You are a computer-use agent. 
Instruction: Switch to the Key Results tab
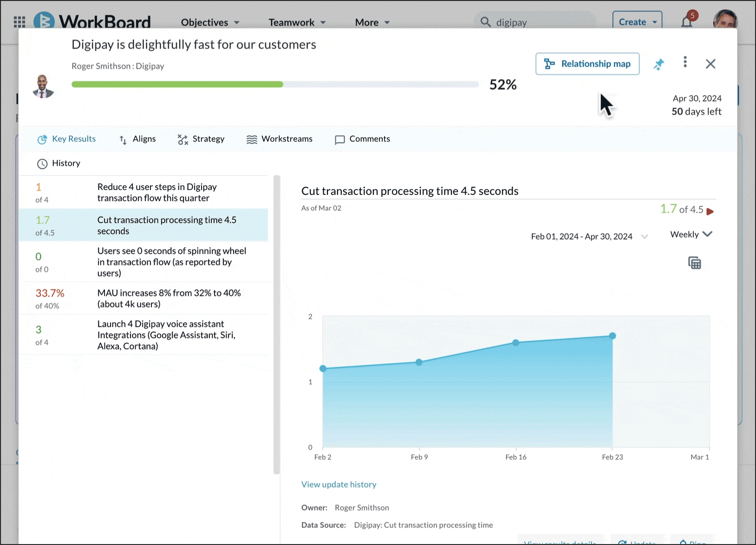(x=66, y=139)
